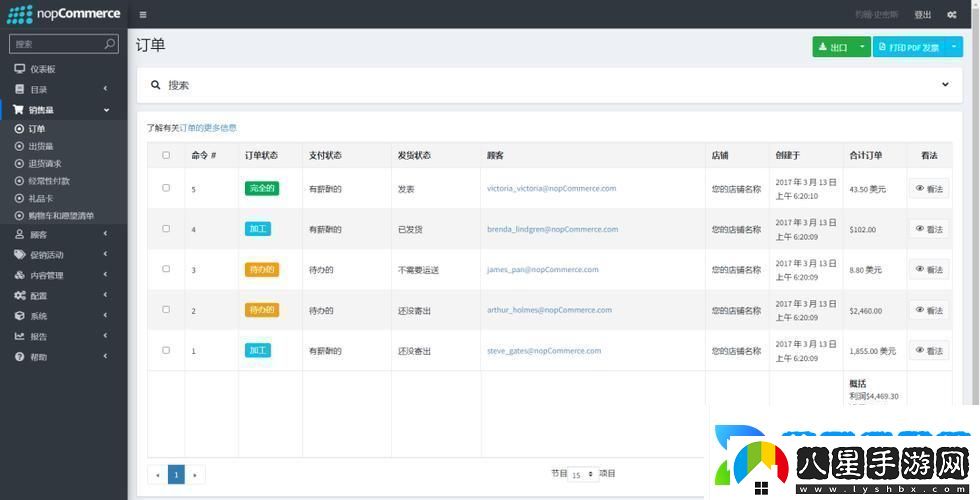Expand the 促销活动 sidebar arrow
Viewport: 980px width, 500px height.
pos(106,254)
